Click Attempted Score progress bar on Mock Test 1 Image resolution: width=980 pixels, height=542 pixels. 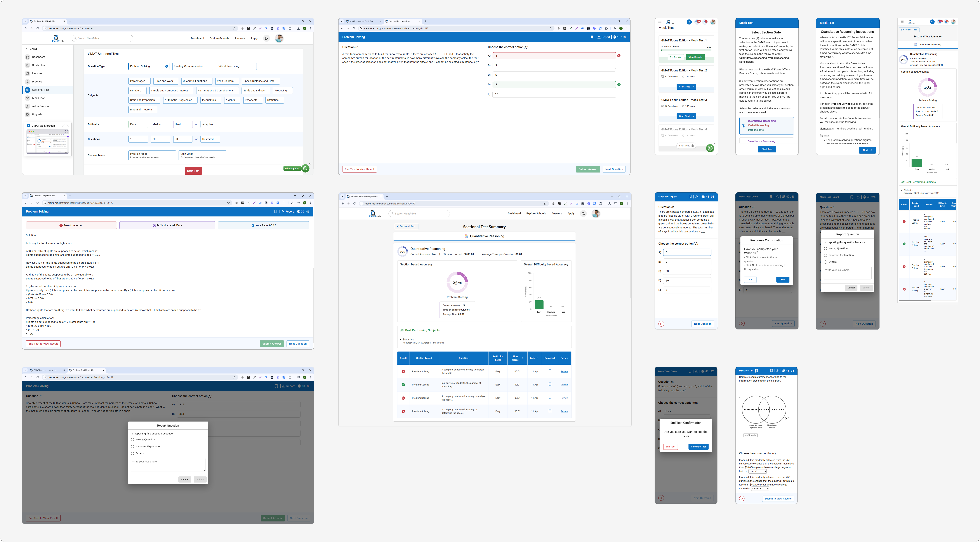(686, 50)
